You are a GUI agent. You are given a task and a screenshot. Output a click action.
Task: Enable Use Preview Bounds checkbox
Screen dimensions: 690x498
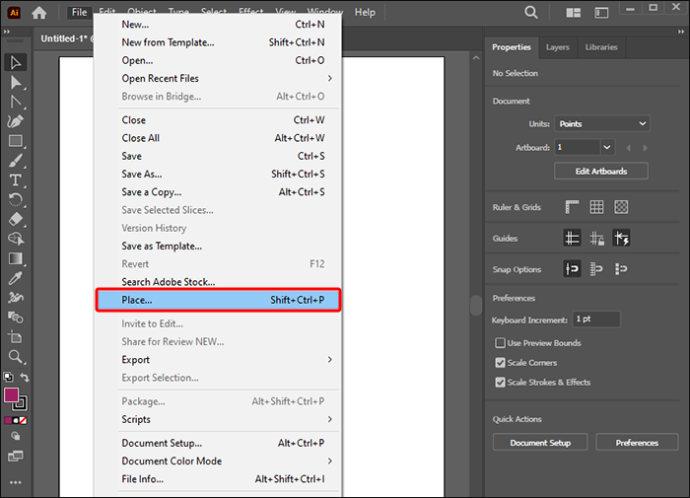click(x=500, y=343)
